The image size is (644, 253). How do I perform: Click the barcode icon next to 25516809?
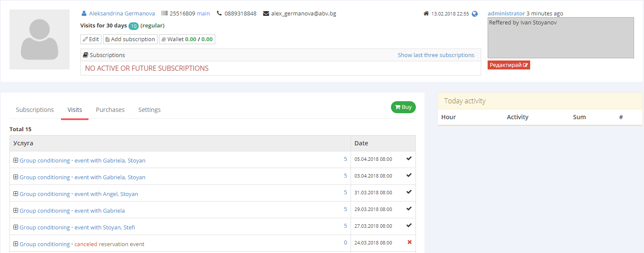click(165, 13)
